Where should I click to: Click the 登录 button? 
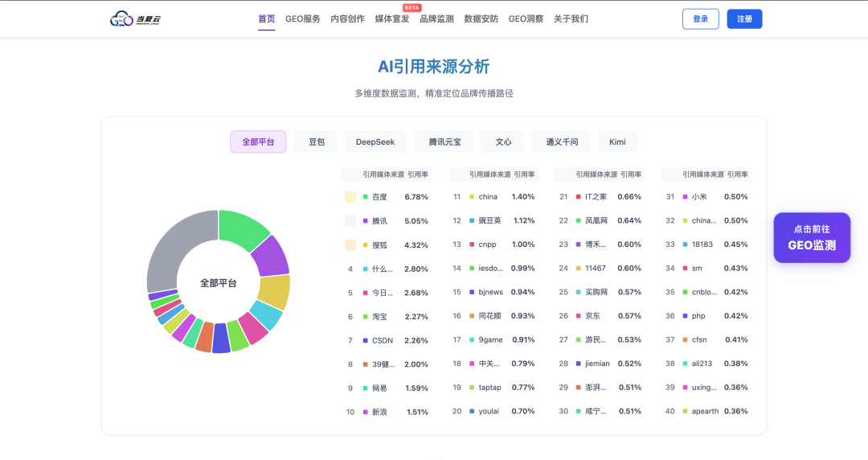700,18
